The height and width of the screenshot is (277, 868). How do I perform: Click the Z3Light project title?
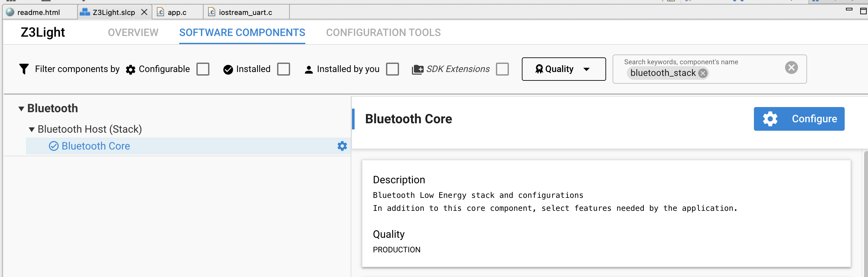tap(43, 32)
